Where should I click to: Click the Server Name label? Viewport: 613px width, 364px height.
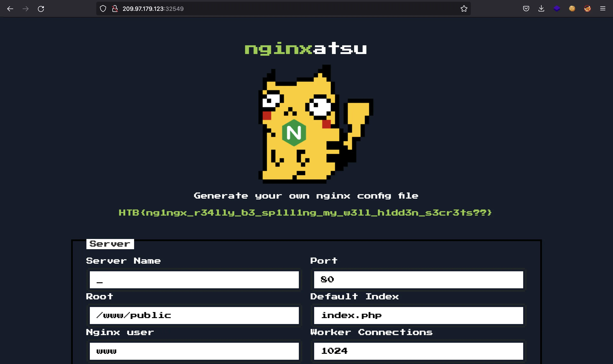coord(123,261)
